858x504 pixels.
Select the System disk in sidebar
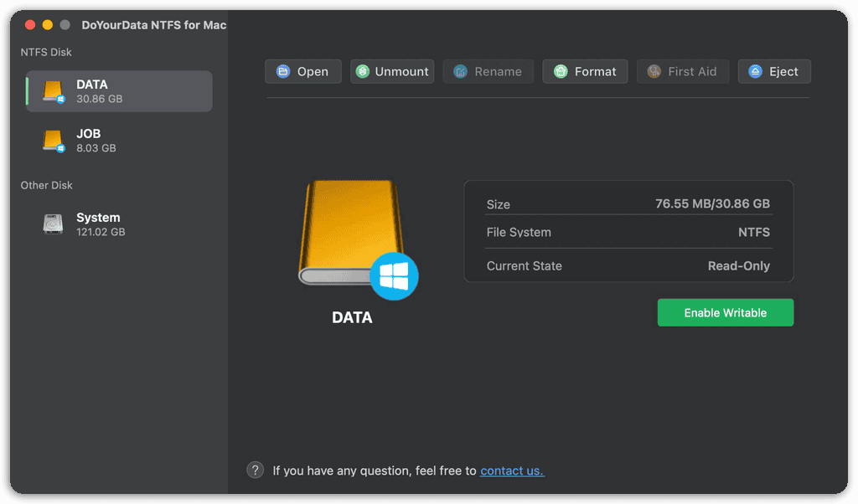coord(119,224)
